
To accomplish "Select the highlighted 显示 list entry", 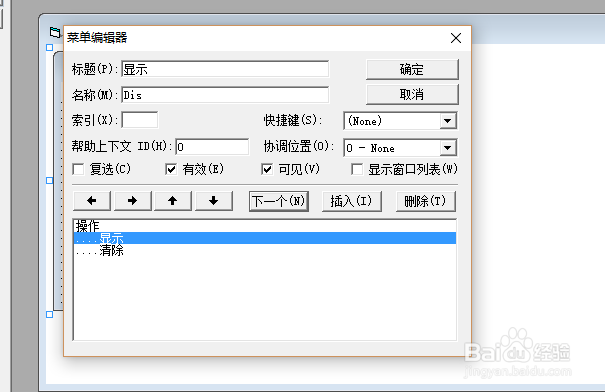I will [265, 238].
